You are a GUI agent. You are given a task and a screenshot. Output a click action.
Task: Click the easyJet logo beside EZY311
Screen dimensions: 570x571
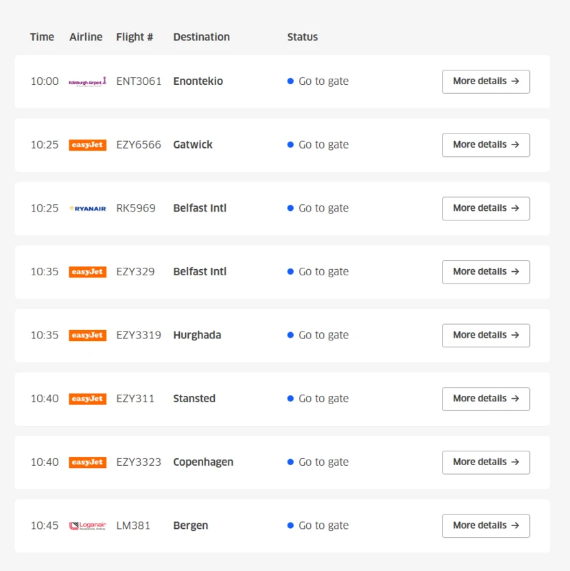pyautogui.click(x=87, y=399)
